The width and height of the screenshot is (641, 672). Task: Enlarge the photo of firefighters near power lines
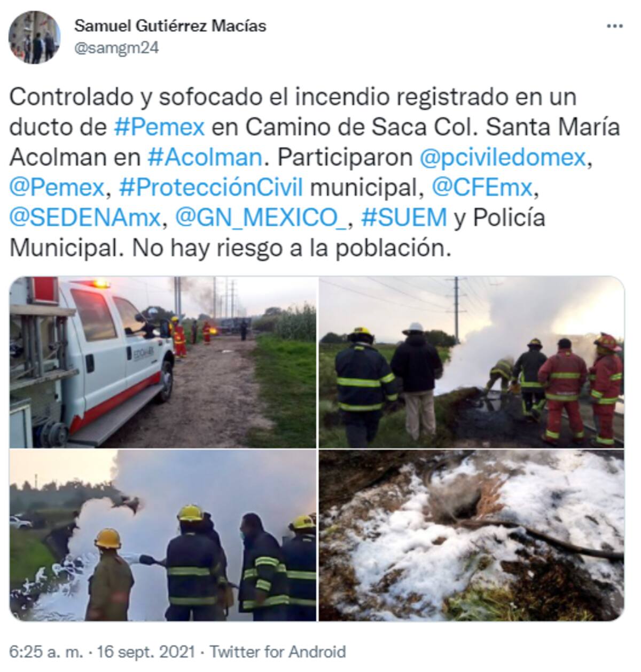click(x=471, y=362)
